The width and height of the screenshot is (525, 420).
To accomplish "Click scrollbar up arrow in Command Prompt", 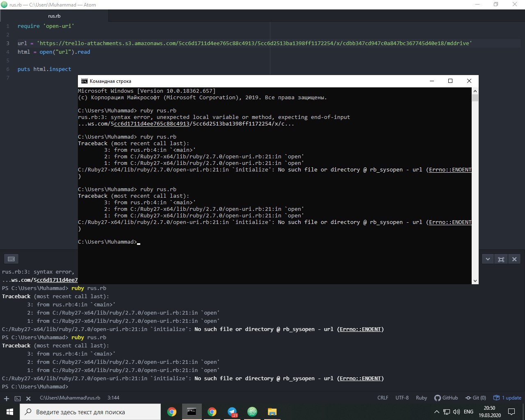I will pyautogui.click(x=475, y=91).
